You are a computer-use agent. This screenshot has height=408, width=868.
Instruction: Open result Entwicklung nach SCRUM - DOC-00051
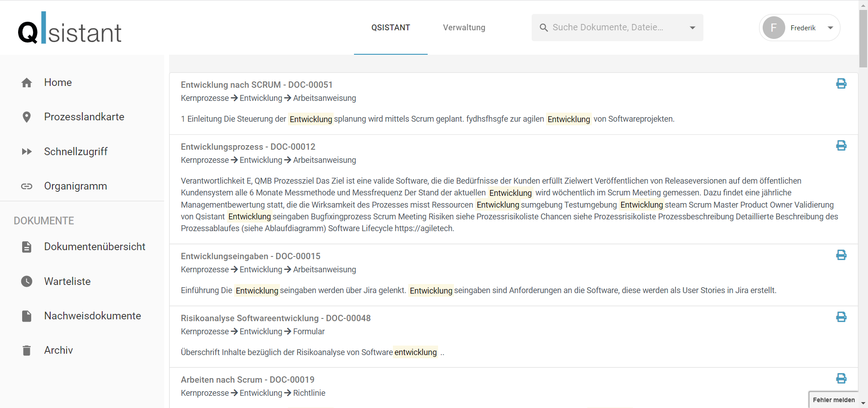[257, 85]
